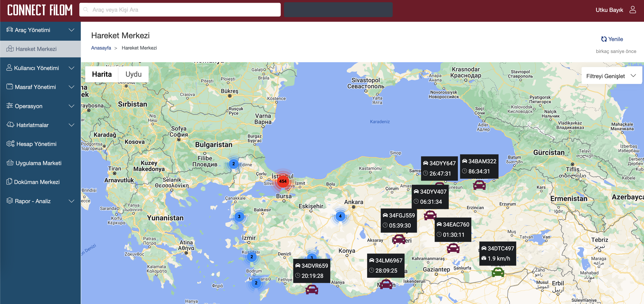The width and height of the screenshot is (644, 304).
Task: Click the car marker below 34DVR659
Action: point(312,290)
